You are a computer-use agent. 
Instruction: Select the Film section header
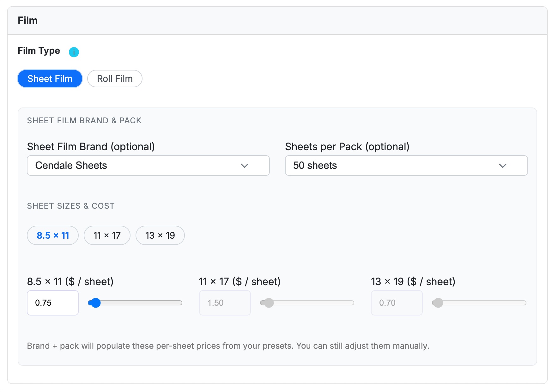(27, 20)
